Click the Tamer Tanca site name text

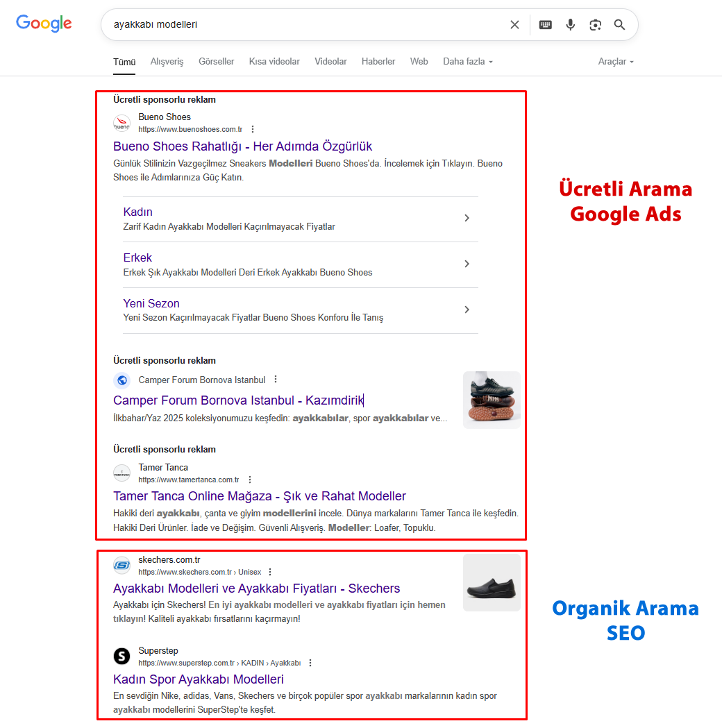pyautogui.click(x=163, y=468)
